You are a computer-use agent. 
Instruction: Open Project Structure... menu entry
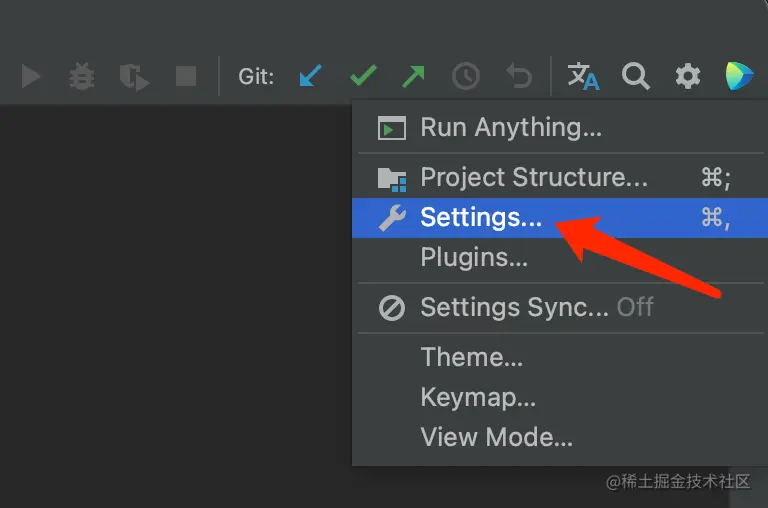tap(560, 177)
